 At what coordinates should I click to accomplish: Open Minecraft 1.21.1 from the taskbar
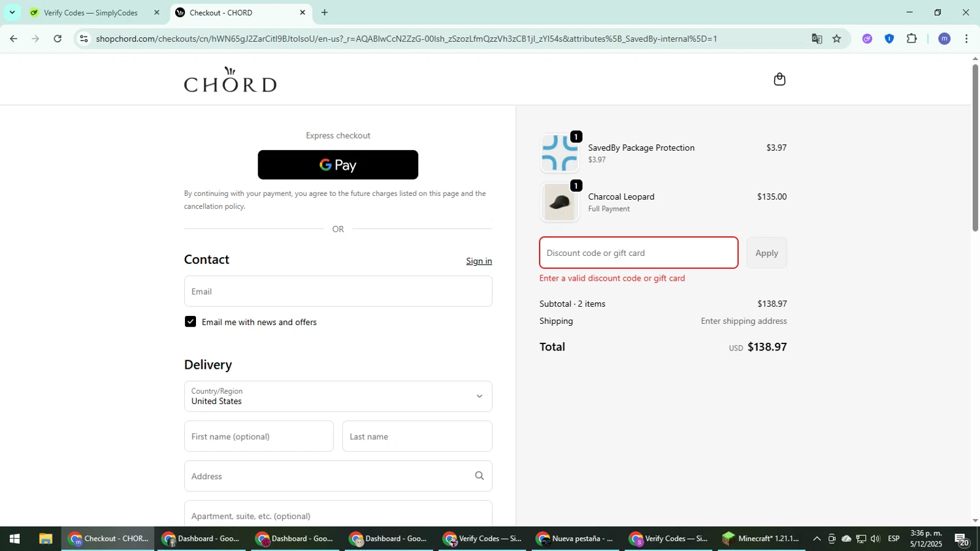coord(760,539)
